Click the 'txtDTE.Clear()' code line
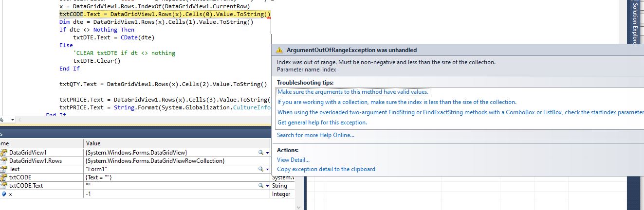Screen dimensions: 644x210 pyautogui.click(x=96, y=61)
